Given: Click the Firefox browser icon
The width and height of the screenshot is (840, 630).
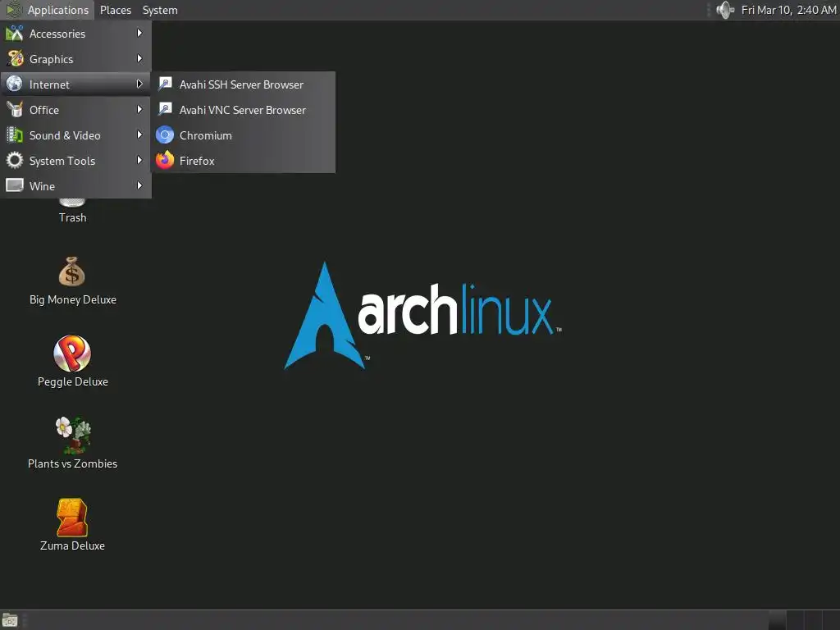Looking at the screenshot, I should (x=165, y=160).
